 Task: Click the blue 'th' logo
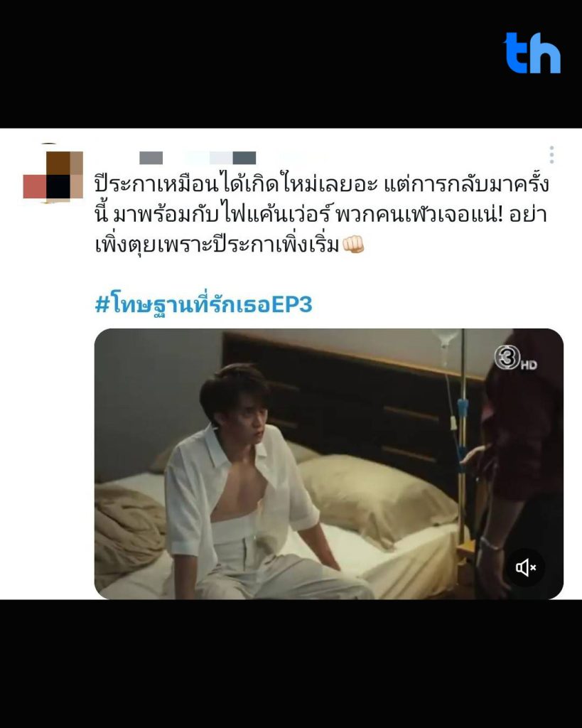(x=532, y=53)
